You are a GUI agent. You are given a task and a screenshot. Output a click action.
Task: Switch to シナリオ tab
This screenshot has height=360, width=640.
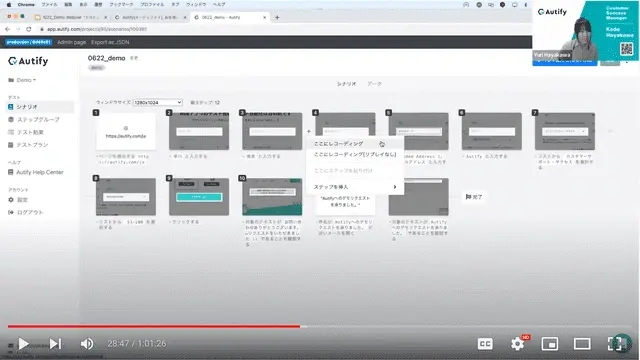coord(347,84)
